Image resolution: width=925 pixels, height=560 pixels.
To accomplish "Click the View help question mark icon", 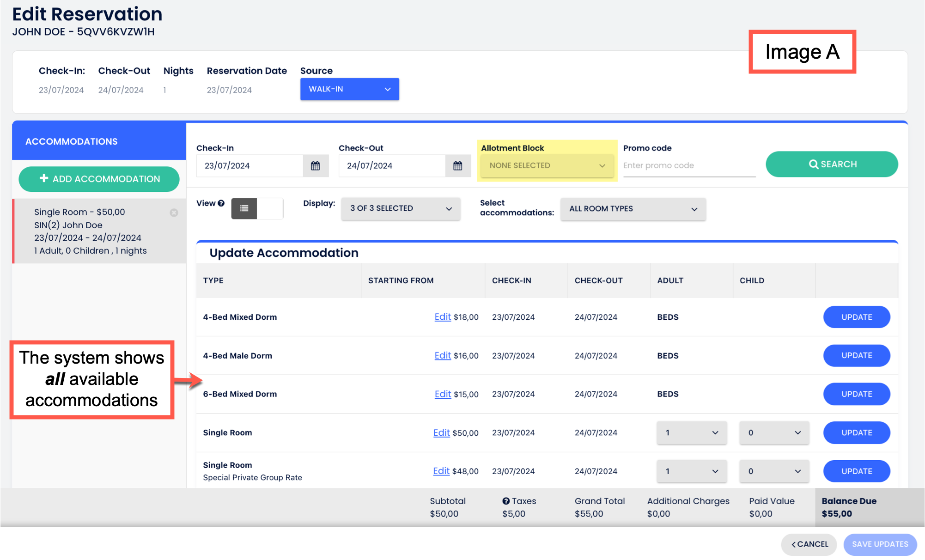I will [x=221, y=203].
